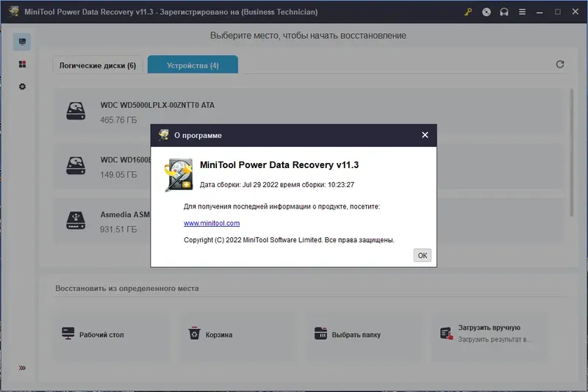Click the key registration icon in title bar
This screenshot has height=392, width=588.
click(468, 12)
